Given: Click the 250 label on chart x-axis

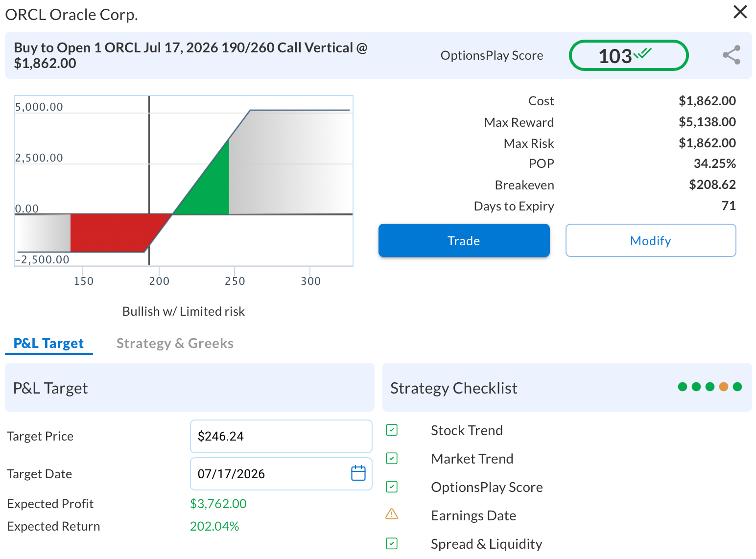Looking at the screenshot, I should point(235,281).
